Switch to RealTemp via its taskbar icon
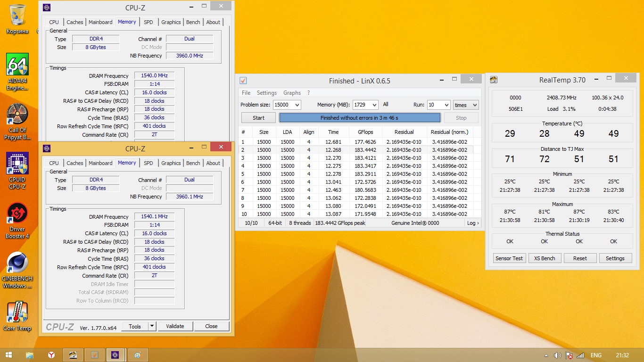The width and height of the screenshot is (644, 362). click(73, 355)
